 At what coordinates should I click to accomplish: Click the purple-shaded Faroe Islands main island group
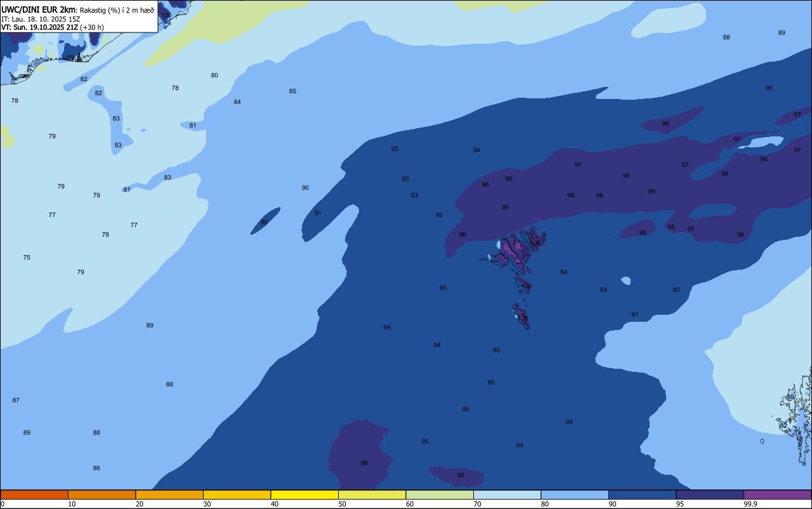coord(515,249)
